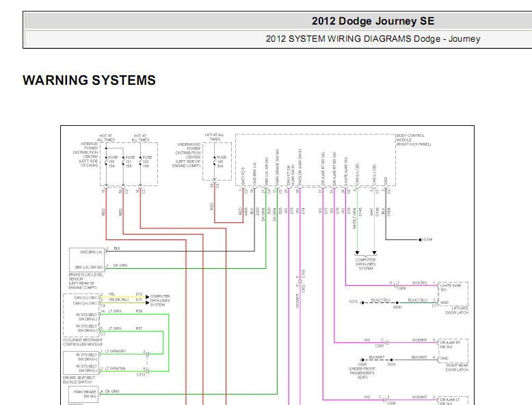Click the 'S510' splice label
Viewport: 532px width, 405px height.
pos(392,364)
